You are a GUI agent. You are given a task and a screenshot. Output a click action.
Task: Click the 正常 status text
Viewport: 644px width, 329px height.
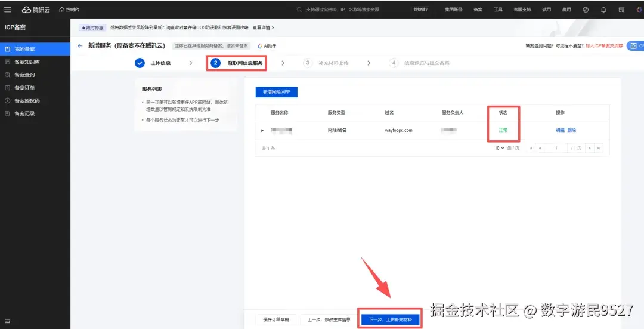[503, 130]
